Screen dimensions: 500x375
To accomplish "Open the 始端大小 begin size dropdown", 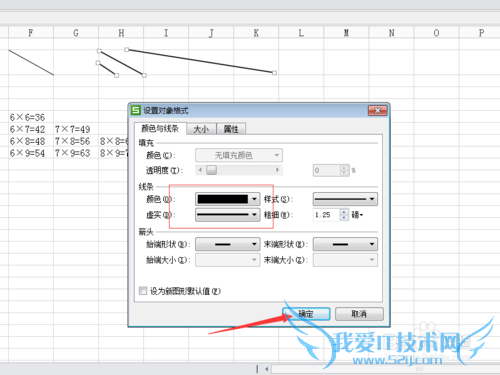I will tap(227, 260).
